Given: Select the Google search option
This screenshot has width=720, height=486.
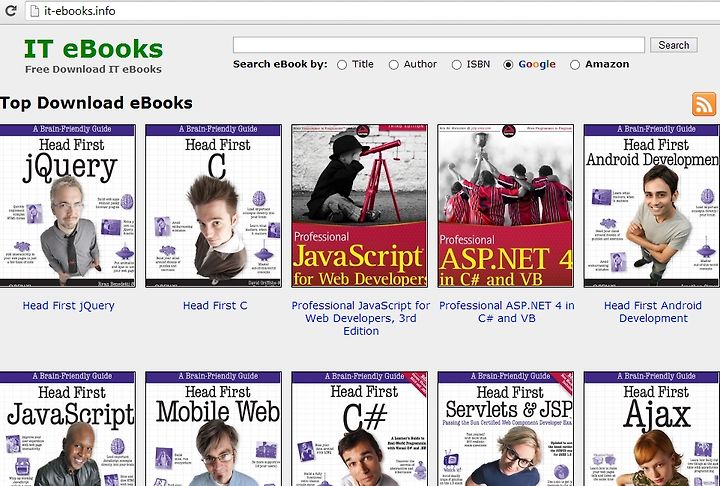Looking at the screenshot, I should coord(508,65).
